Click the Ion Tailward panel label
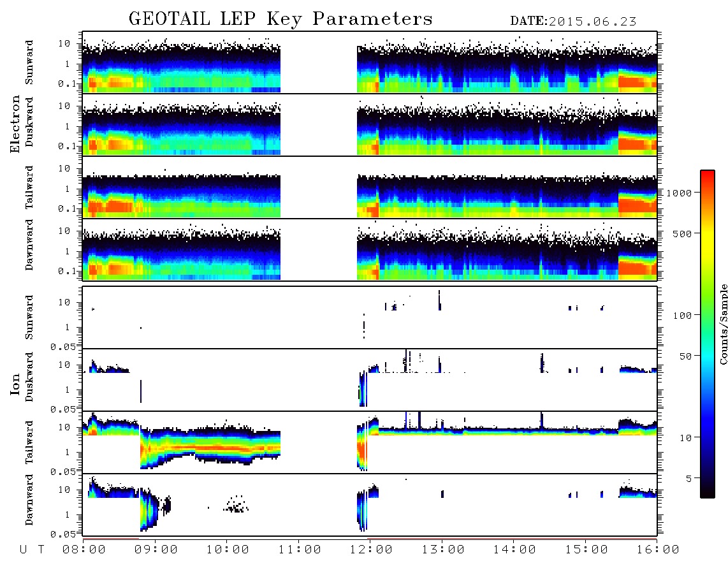Image resolution: width=728 pixels, height=561 pixels. coord(29,442)
